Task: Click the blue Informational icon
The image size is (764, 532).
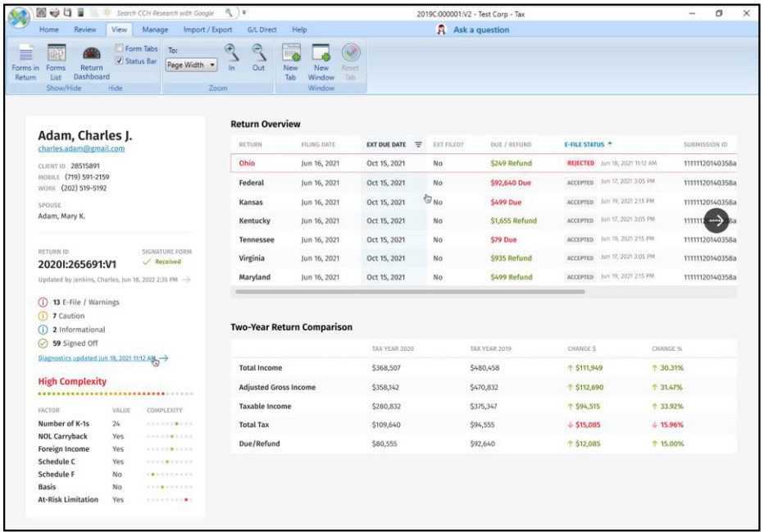Action: click(43, 330)
